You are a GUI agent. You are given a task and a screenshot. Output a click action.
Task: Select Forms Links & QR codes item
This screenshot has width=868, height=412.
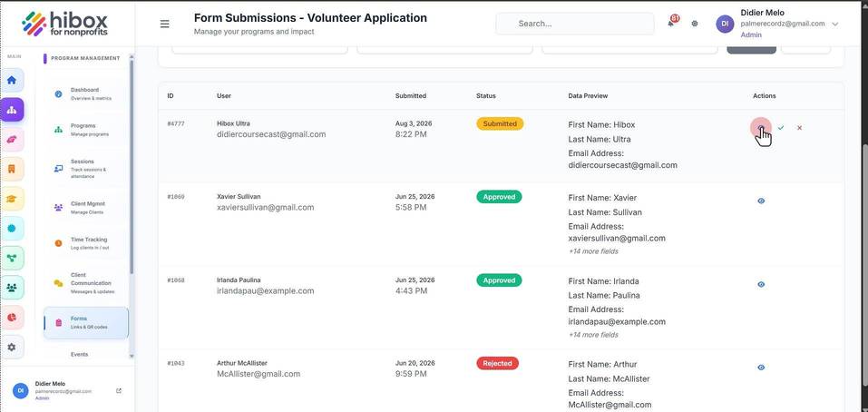click(x=86, y=323)
